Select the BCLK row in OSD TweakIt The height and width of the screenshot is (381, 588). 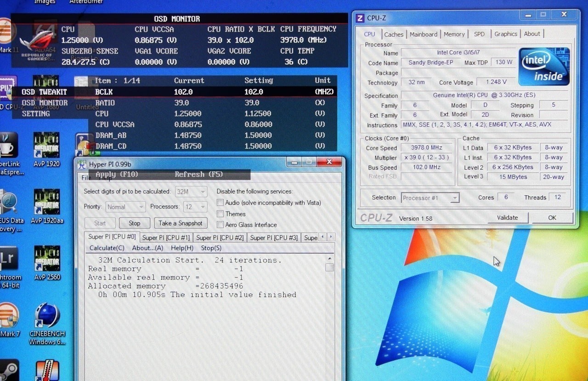[213, 92]
